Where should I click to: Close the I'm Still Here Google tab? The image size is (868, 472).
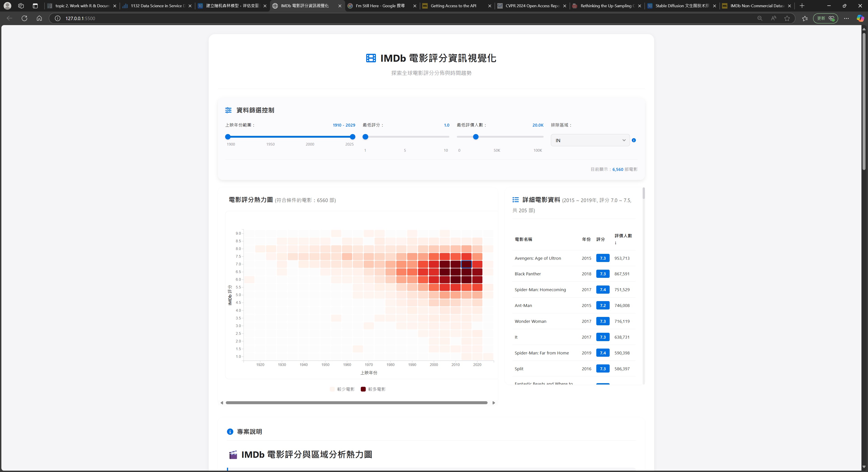415,6
